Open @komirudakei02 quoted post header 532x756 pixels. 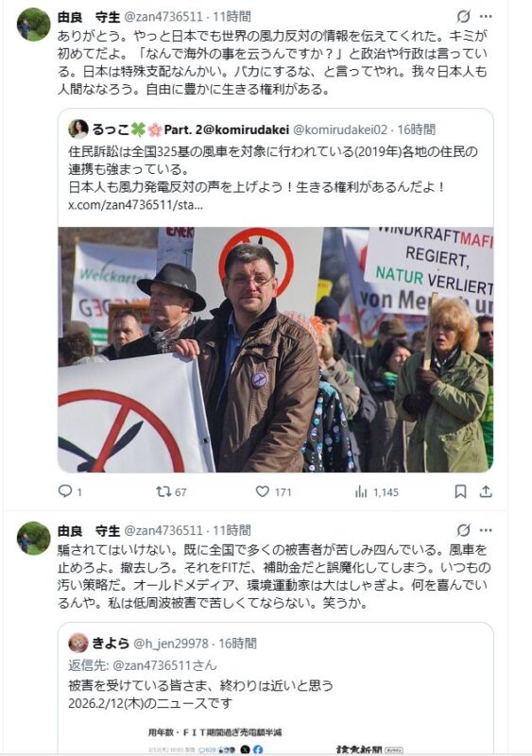click(x=340, y=129)
